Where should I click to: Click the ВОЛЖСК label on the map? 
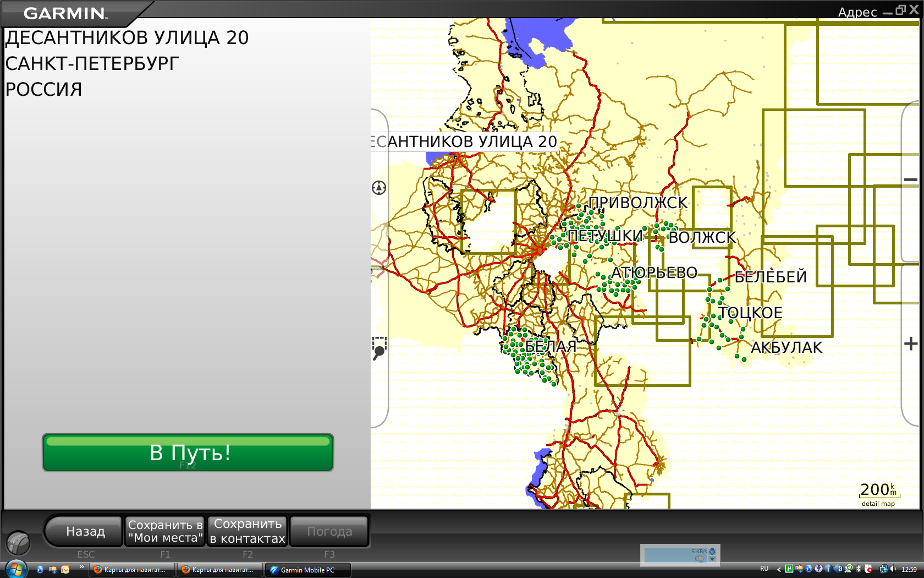pyautogui.click(x=702, y=237)
